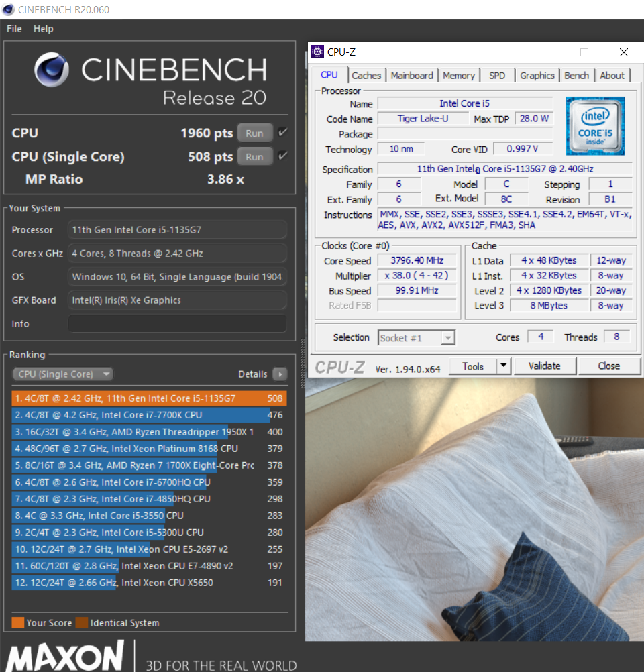Click the MP Ratio value 3.86 x

click(x=225, y=179)
